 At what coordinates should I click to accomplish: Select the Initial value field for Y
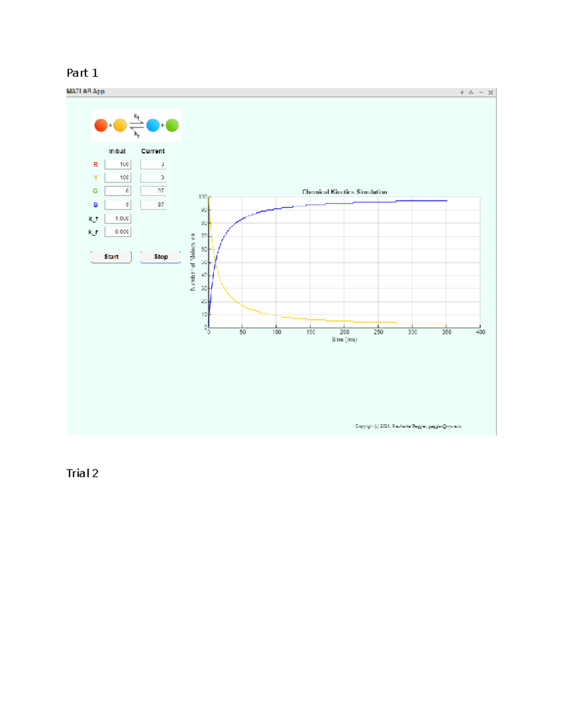[117, 178]
